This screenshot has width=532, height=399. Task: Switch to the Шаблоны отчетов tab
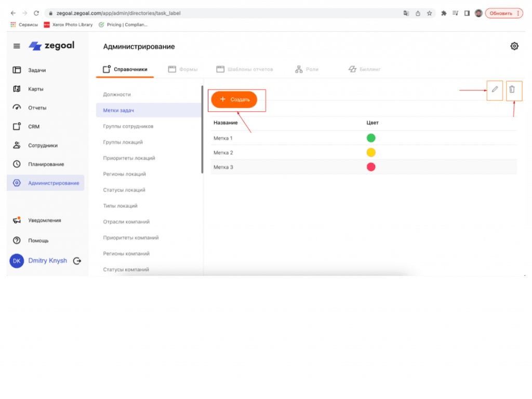click(x=244, y=69)
